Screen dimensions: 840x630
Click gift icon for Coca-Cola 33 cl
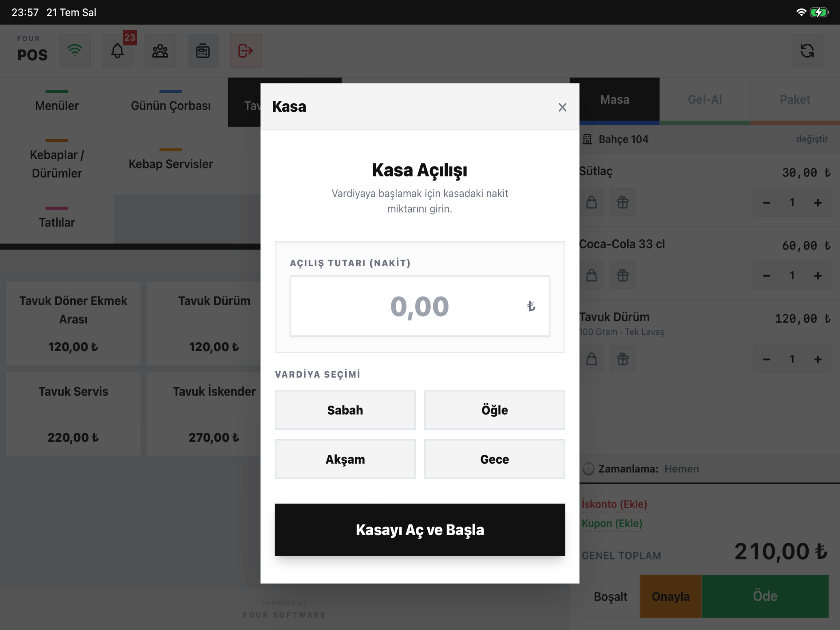[623, 275]
